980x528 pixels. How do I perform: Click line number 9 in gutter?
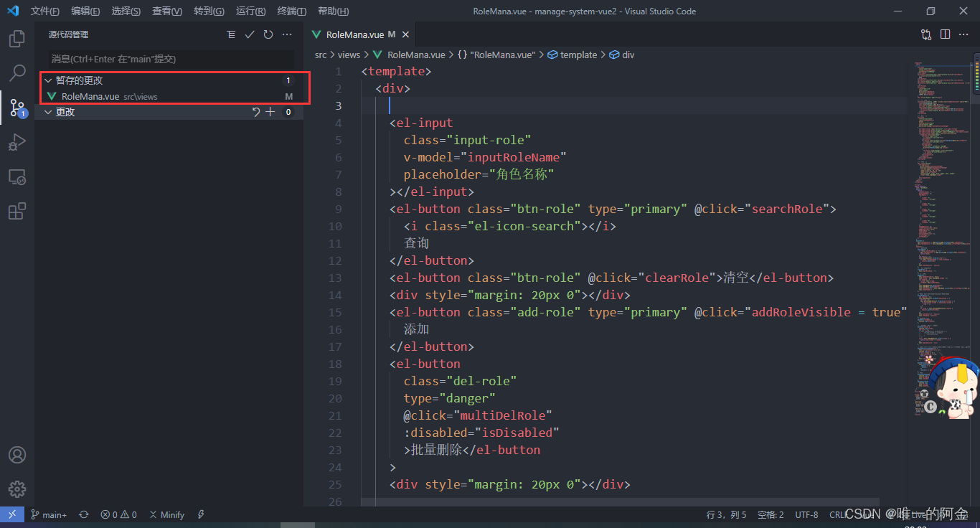pos(338,209)
